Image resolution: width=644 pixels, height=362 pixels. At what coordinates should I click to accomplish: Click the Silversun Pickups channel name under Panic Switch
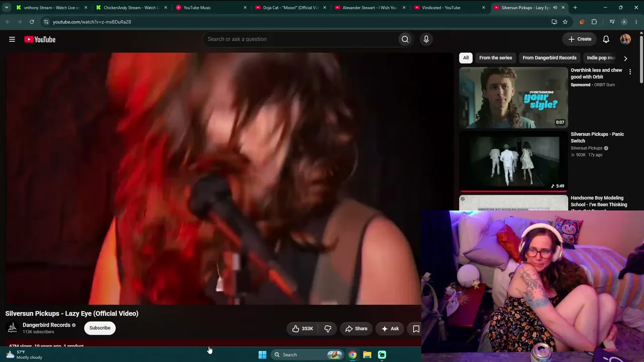587,148
